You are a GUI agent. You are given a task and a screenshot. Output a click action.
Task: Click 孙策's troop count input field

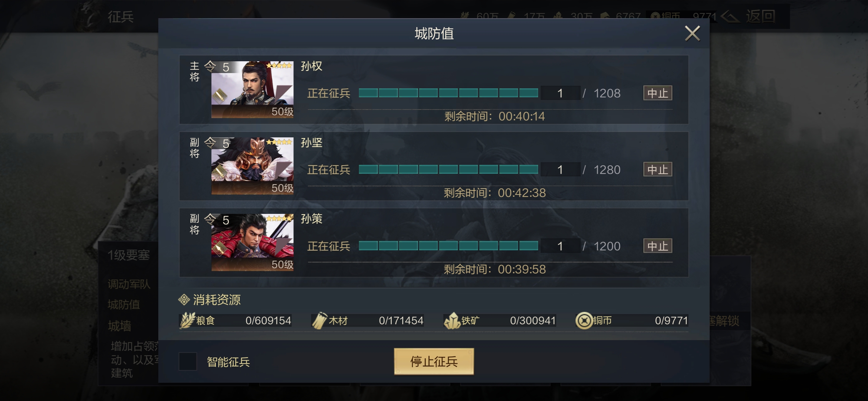(560, 246)
